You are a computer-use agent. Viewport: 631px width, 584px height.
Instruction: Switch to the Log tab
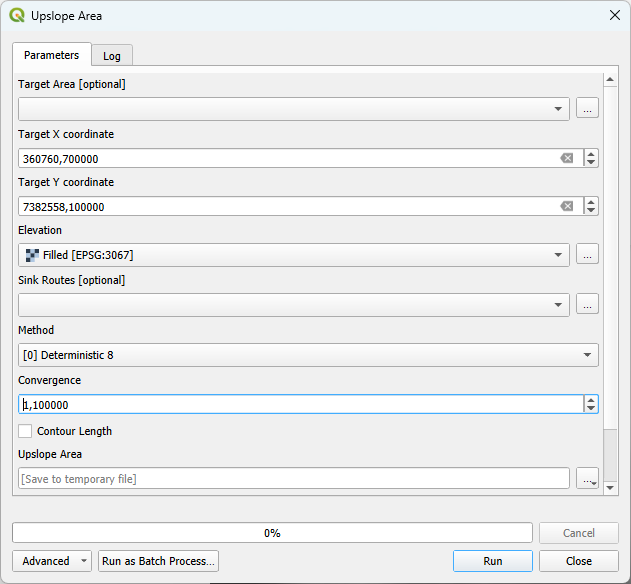[112, 56]
